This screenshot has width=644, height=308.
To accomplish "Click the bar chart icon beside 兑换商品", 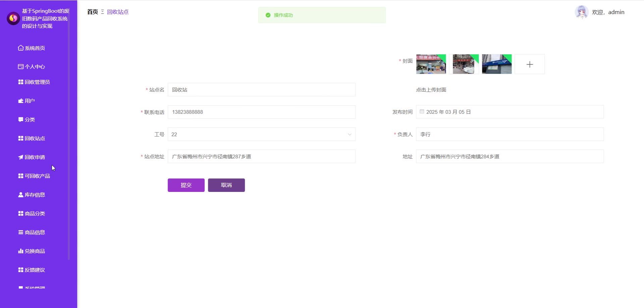I will tap(21, 251).
